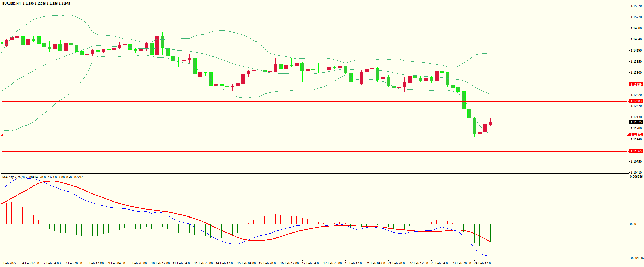Click the 23 Feb 04:00 time label

440,263
